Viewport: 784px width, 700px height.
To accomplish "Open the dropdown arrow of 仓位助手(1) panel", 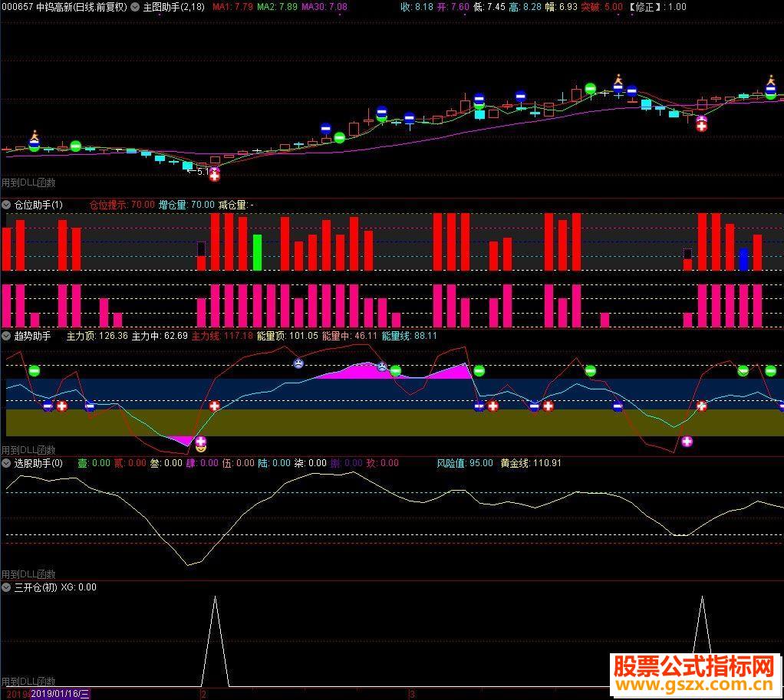I will 6,205.
